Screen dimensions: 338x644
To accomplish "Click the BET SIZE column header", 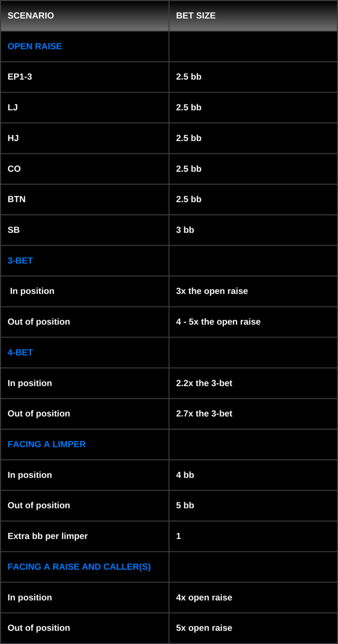I will click(196, 16).
